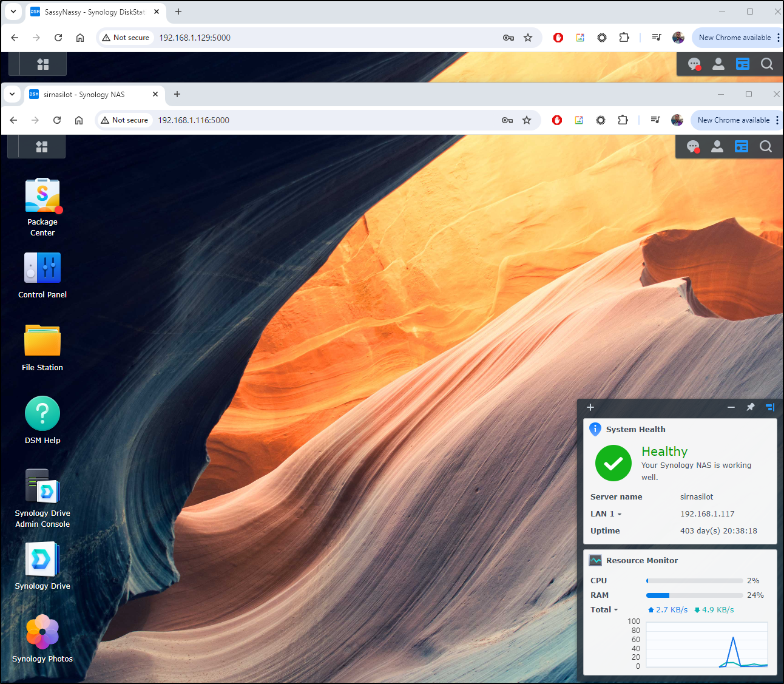Open user options in SassyNassy DSM taskbar

click(x=718, y=64)
